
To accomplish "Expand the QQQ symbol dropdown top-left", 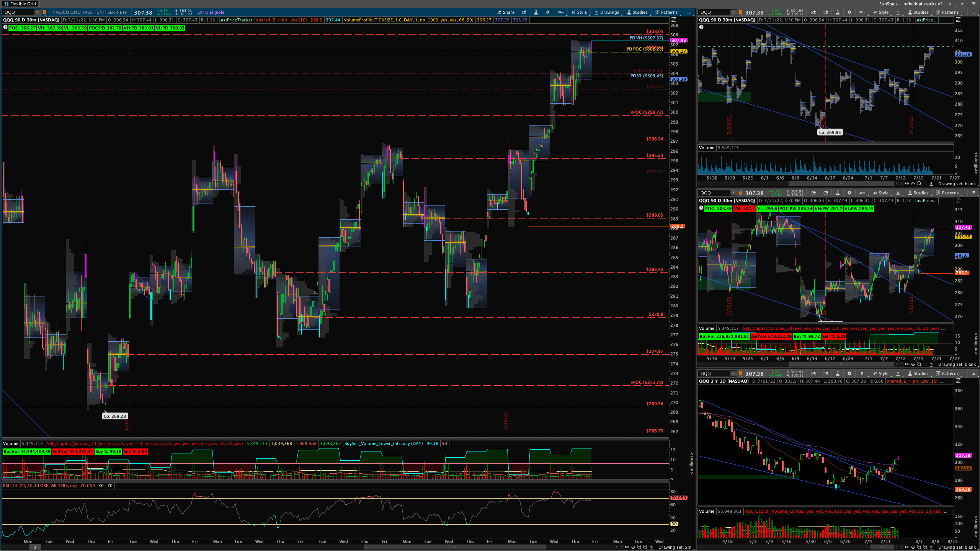I will [x=37, y=12].
